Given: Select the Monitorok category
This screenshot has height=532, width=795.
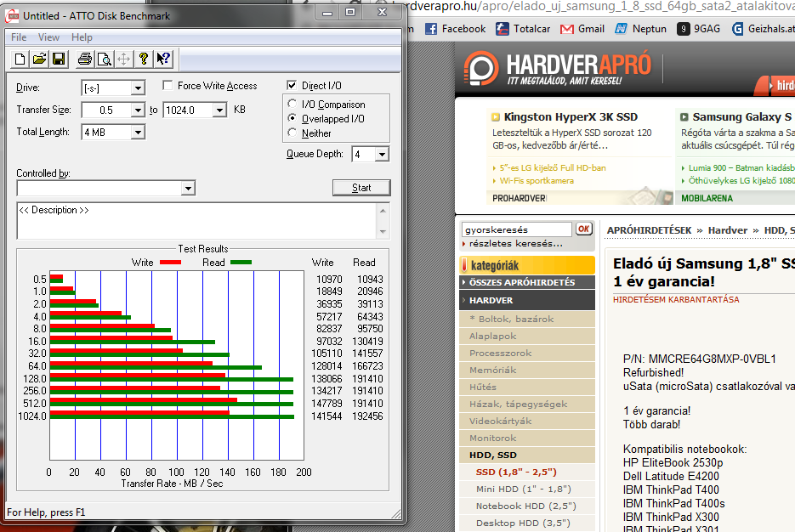Looking at the screenshot, I should click(527, 439).
